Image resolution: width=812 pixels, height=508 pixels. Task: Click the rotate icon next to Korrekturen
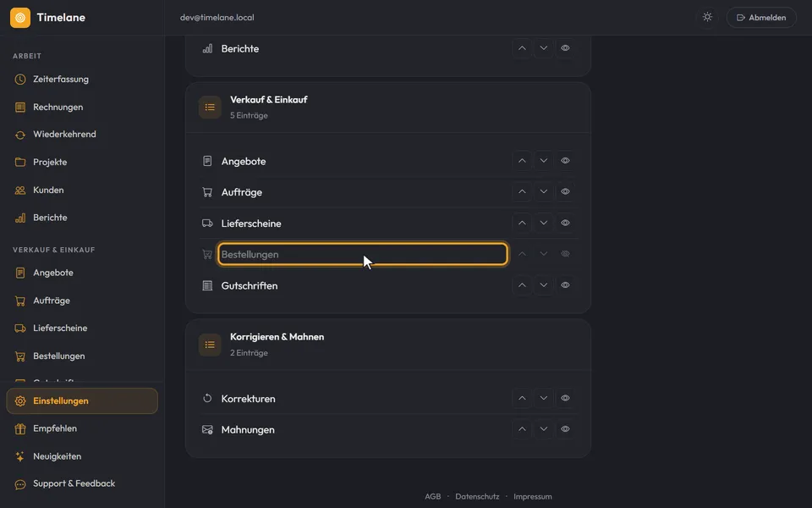[207, 398]
